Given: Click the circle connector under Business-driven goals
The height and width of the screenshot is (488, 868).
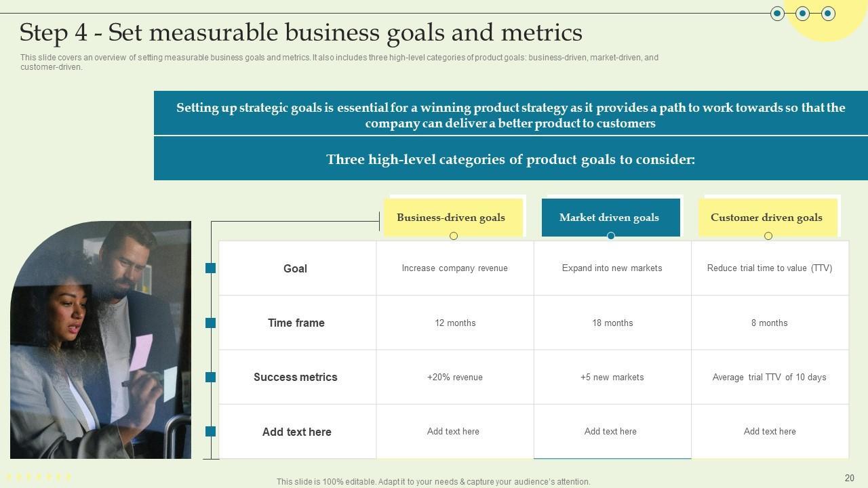Looking at the screenshot, I should coord(454,236).
